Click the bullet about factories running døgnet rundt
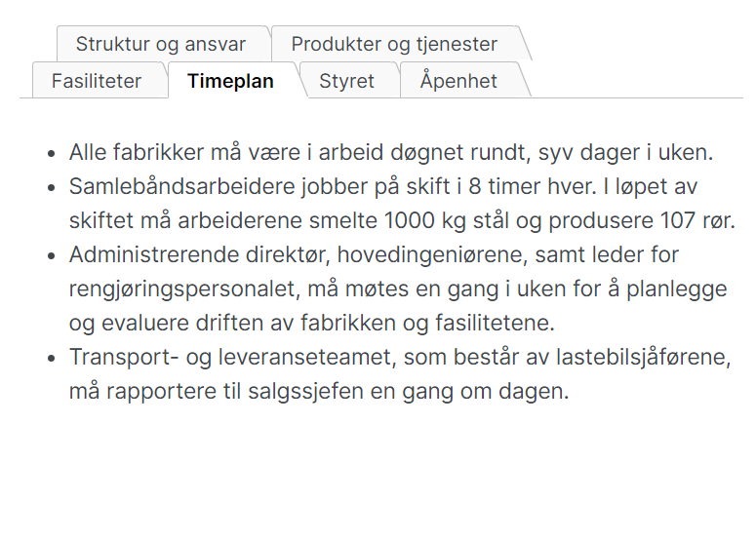756x540 pixels. coord(391,153)
